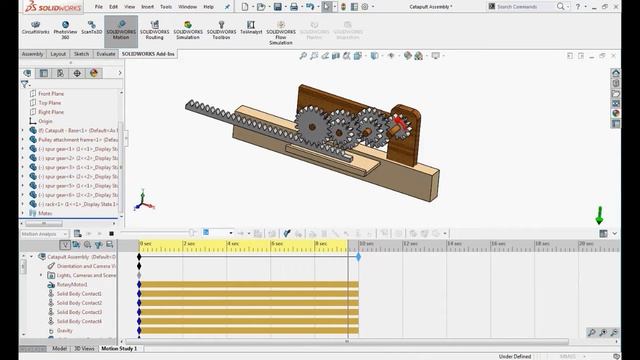Toggle the PhotoView 360 add-in
Image resolution: width=640 pixels, height=360 pixels.
(65, 30)
